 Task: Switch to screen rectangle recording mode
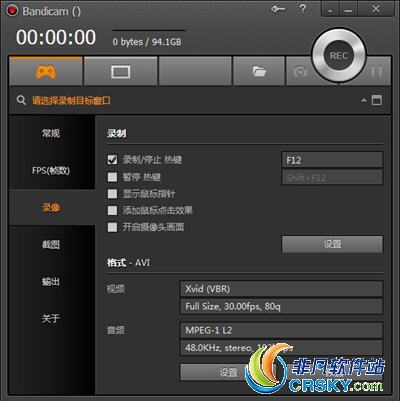[120, 71]
